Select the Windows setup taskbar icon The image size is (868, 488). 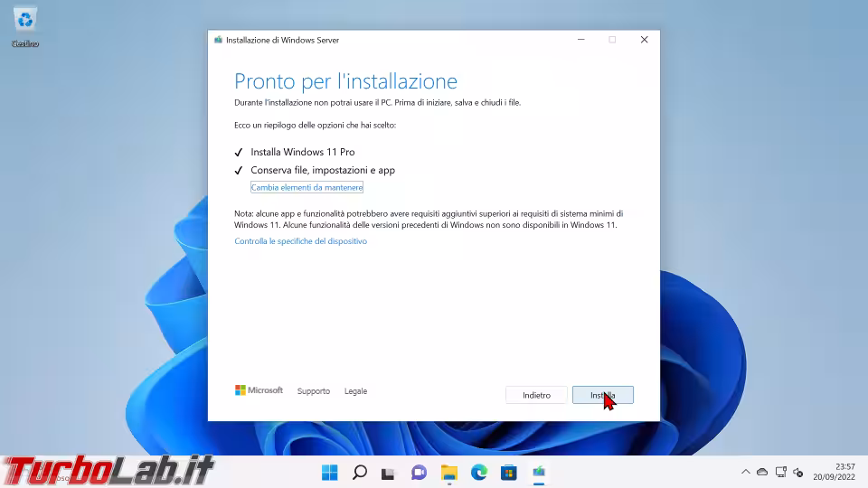coord(539,473)
